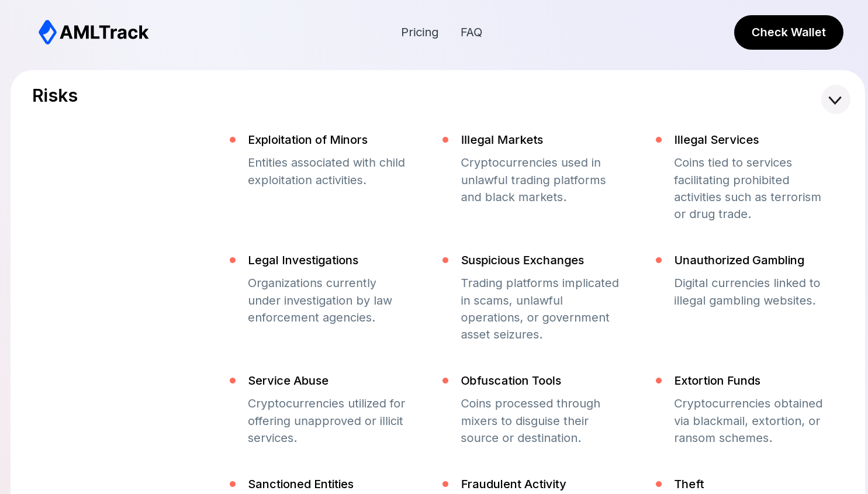Click the Obfuscation Tools description text

531,421
